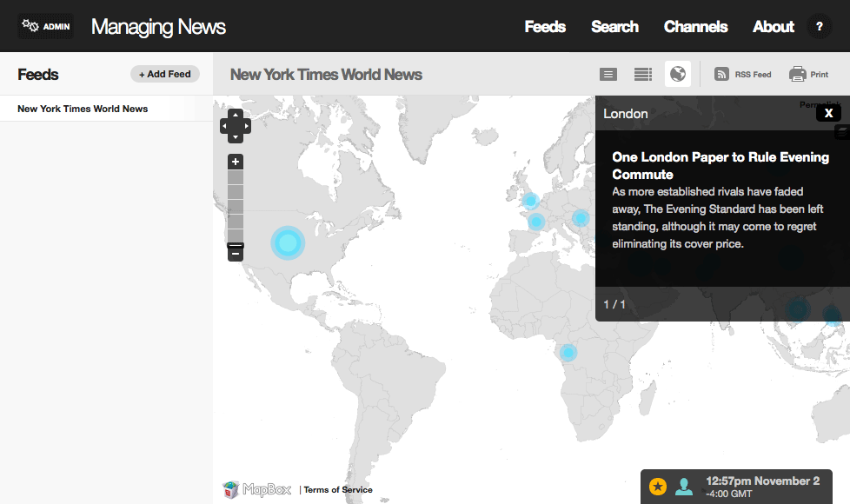This screenshot has height=504, width=850.
Task: Click the London popup title
Action: point(626,113)
